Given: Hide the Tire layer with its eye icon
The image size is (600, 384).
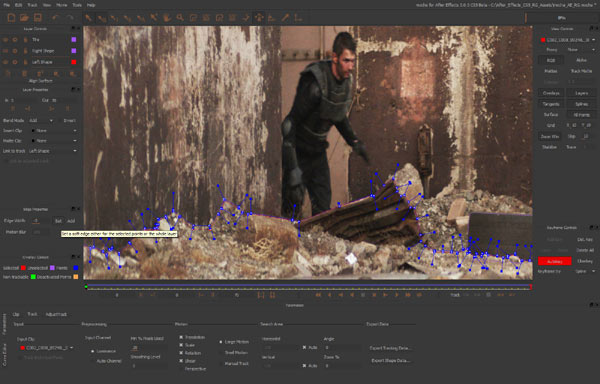Looking at the screenshot, I should (5, 40).
